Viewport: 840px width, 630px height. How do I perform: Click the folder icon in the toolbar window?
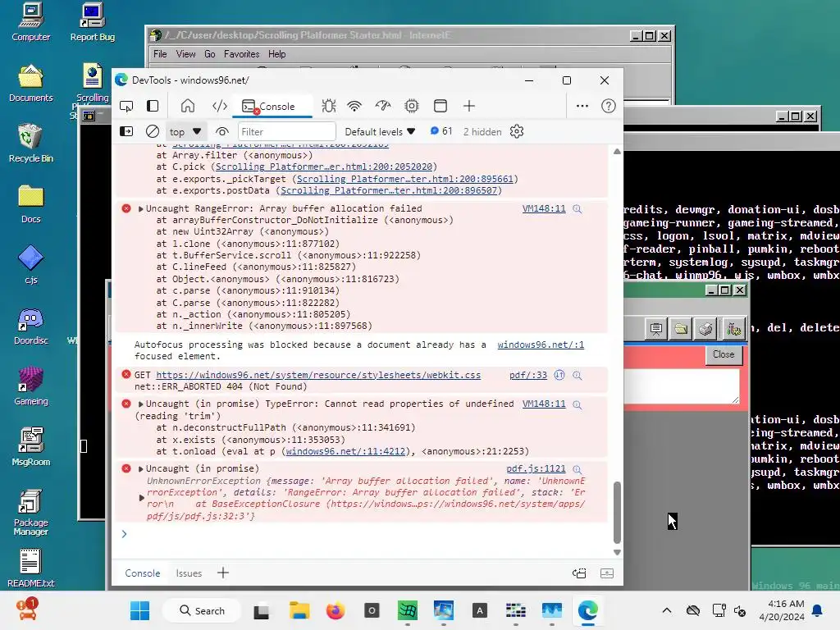[x=681, y=328]
